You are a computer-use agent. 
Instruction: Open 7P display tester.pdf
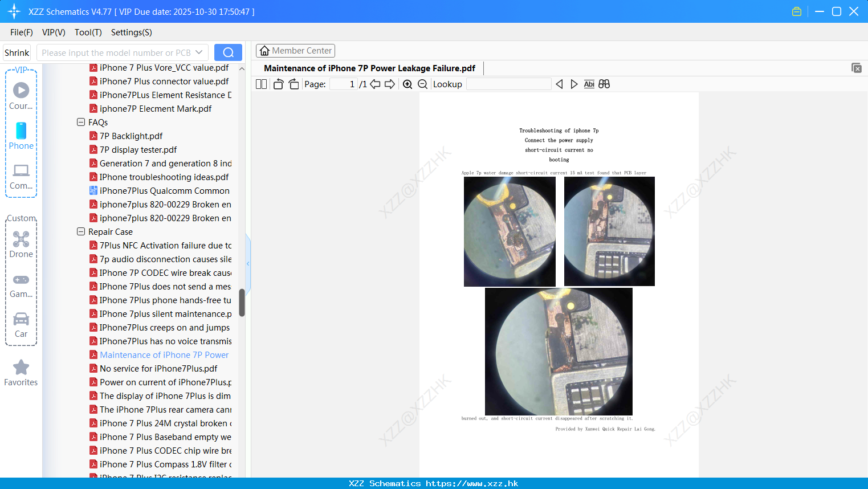133,150
